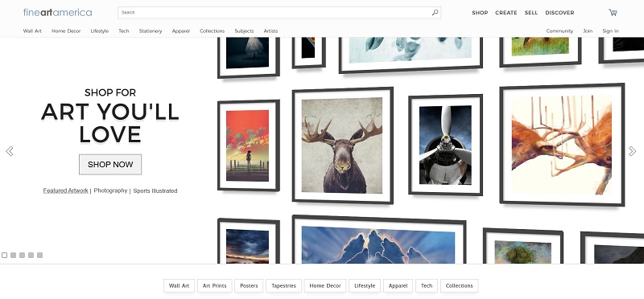
Task: Open Collections in top navigation
Action: coord(212,31)
